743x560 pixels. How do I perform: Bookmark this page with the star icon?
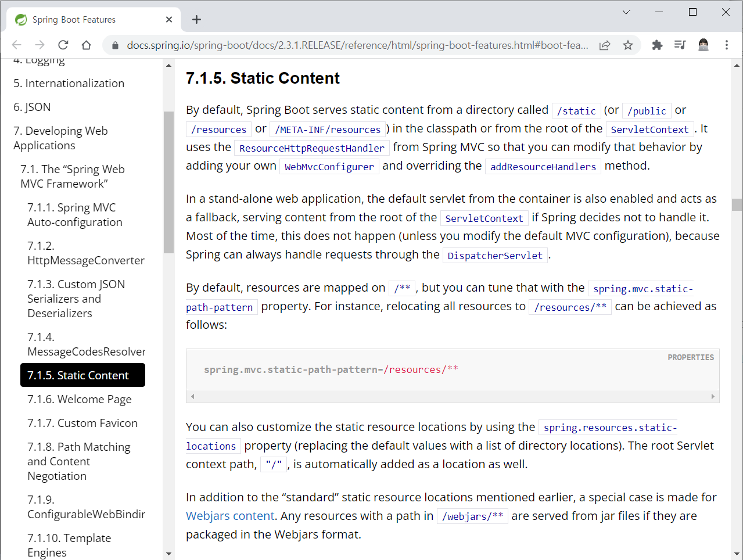click(x=628, y=45)
